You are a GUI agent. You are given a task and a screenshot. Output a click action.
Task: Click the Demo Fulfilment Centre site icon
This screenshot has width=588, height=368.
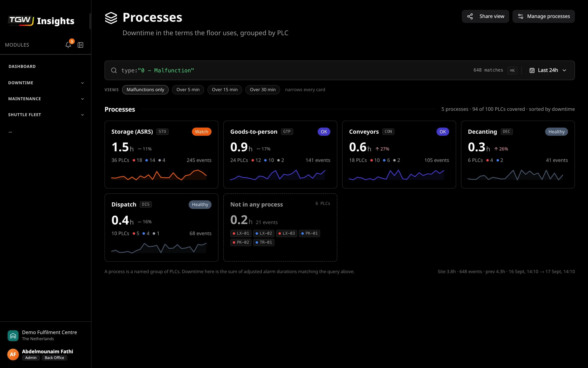point(13,335)
